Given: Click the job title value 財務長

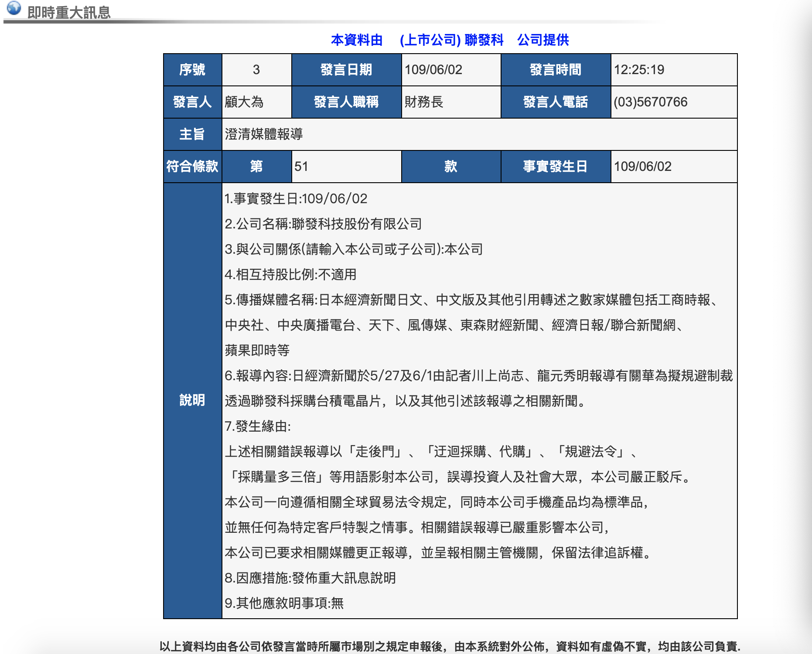Looking at the screenshot, I should tap(424, 102).
